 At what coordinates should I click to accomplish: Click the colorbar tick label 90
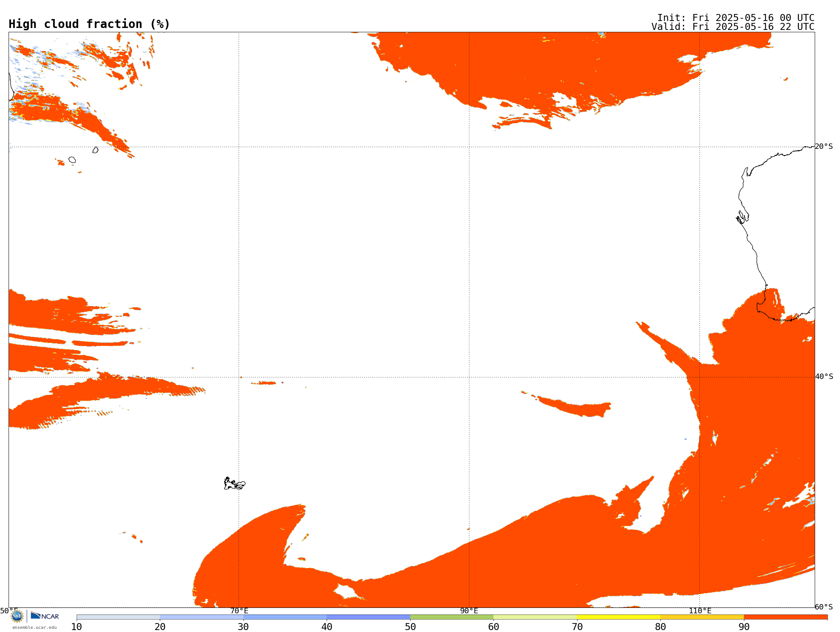point(744,627)
